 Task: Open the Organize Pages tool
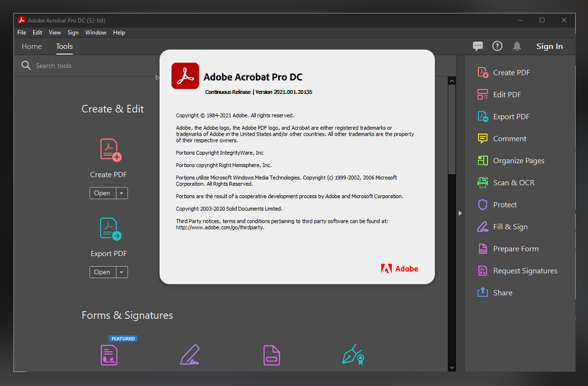point(482,160)
